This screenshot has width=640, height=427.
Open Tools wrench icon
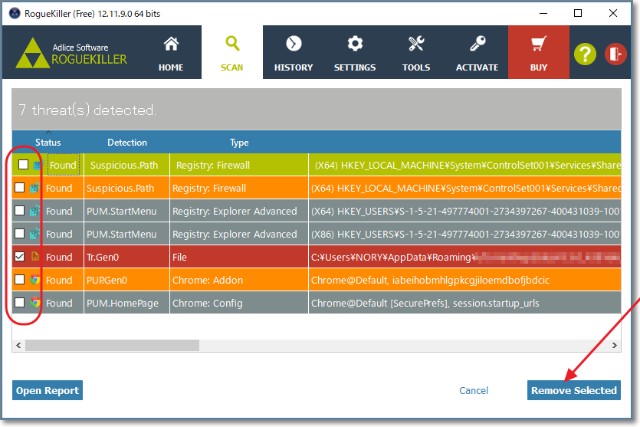coord(416,44)
